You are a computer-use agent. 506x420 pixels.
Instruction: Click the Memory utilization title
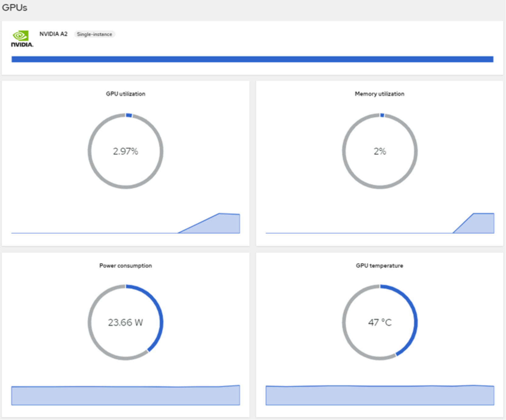[x=379, y=94]
